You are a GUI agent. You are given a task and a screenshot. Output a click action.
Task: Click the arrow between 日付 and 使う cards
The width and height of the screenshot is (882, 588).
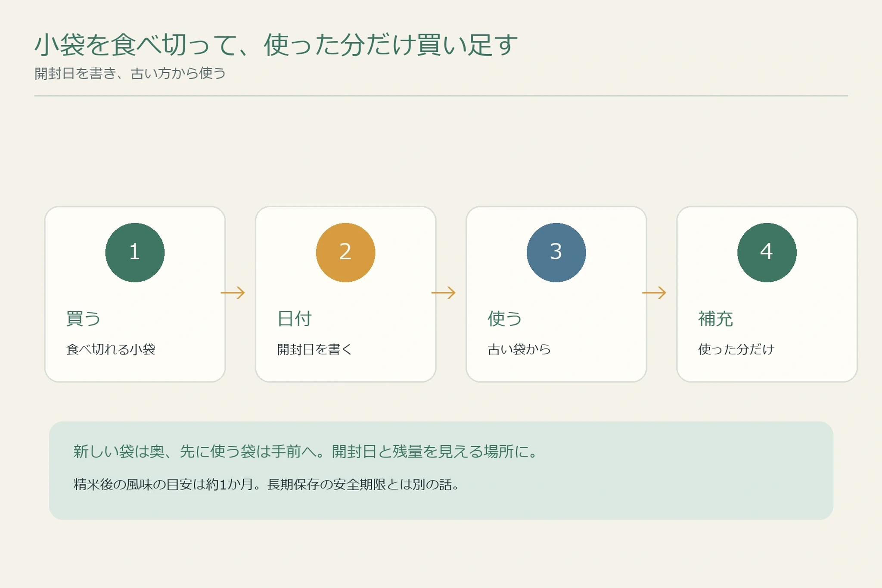[443, 293]
